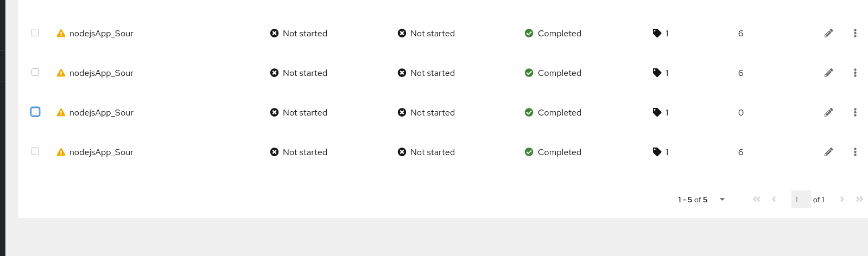This screenshot has height=256, width=868.
Task: Open the items-per-page dropdown next to 1 - 5 of 5
Action: pos(722,200)
